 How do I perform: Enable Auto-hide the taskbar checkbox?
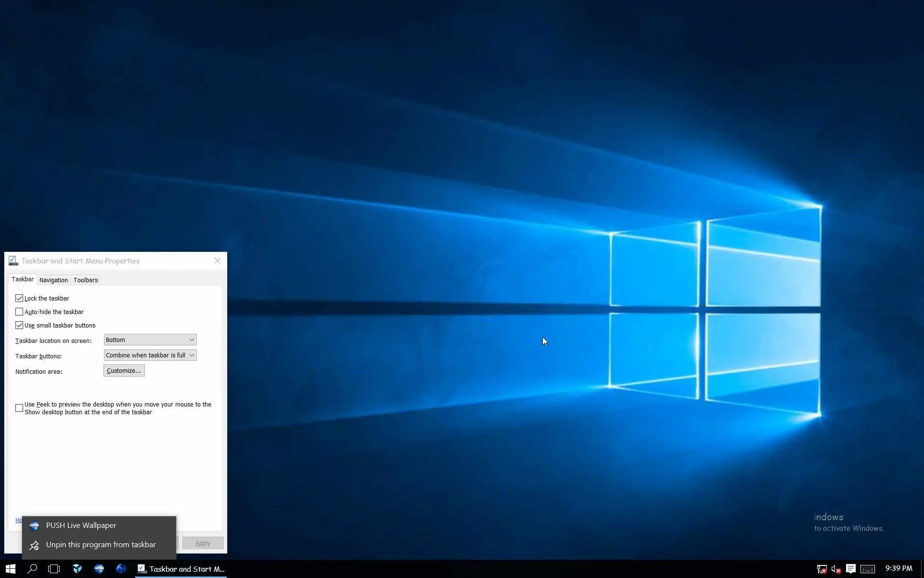pos(19,312)
